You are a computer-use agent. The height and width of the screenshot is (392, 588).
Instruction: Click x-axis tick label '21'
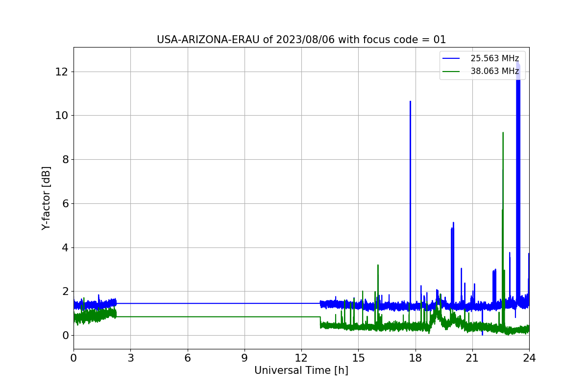pos(472,358)
